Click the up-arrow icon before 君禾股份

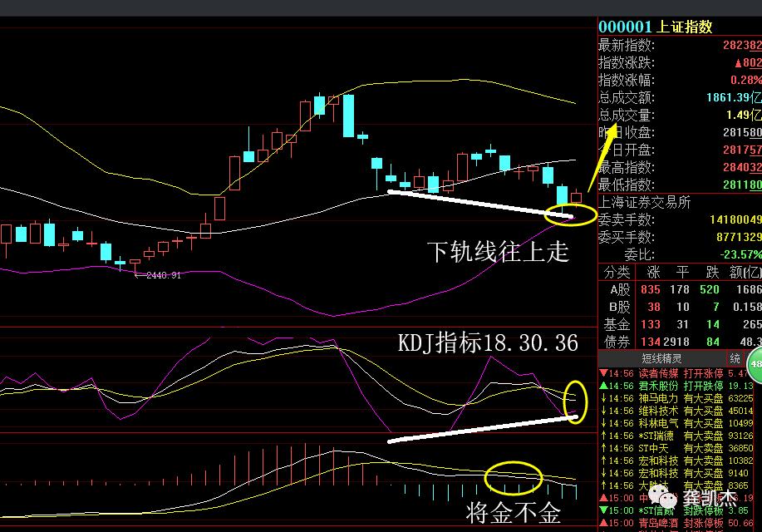(x=602, y=386)
